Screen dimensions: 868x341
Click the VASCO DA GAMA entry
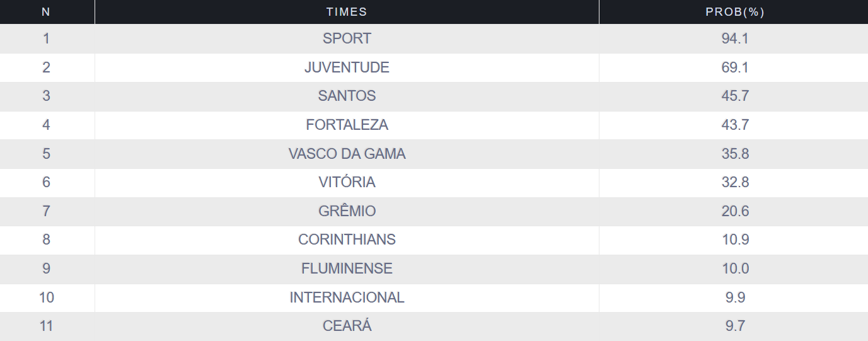point(347,154)
